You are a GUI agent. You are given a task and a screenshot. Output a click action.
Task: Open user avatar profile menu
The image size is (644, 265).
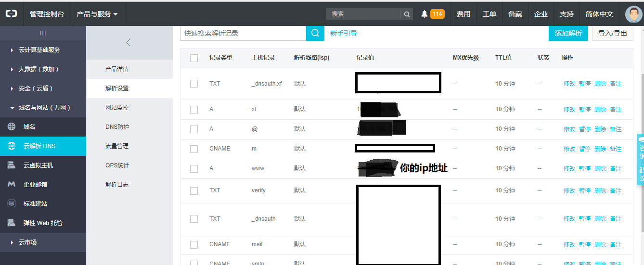633,14
